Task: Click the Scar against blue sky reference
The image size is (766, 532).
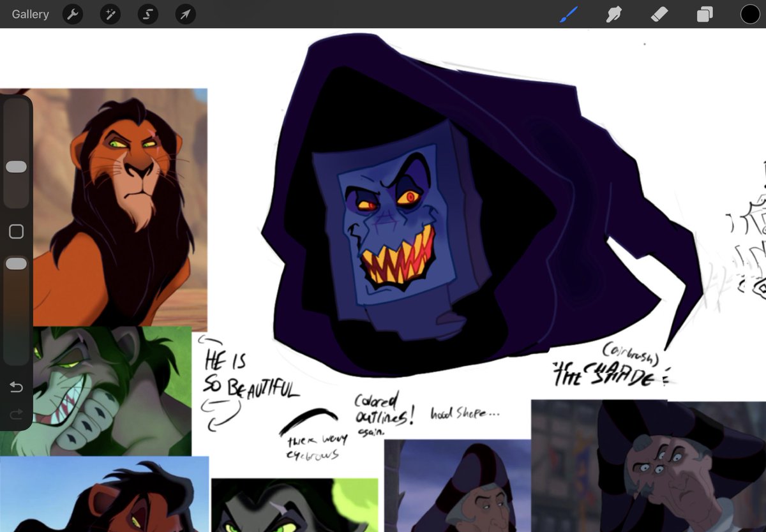Action: (x=104, y=494)
